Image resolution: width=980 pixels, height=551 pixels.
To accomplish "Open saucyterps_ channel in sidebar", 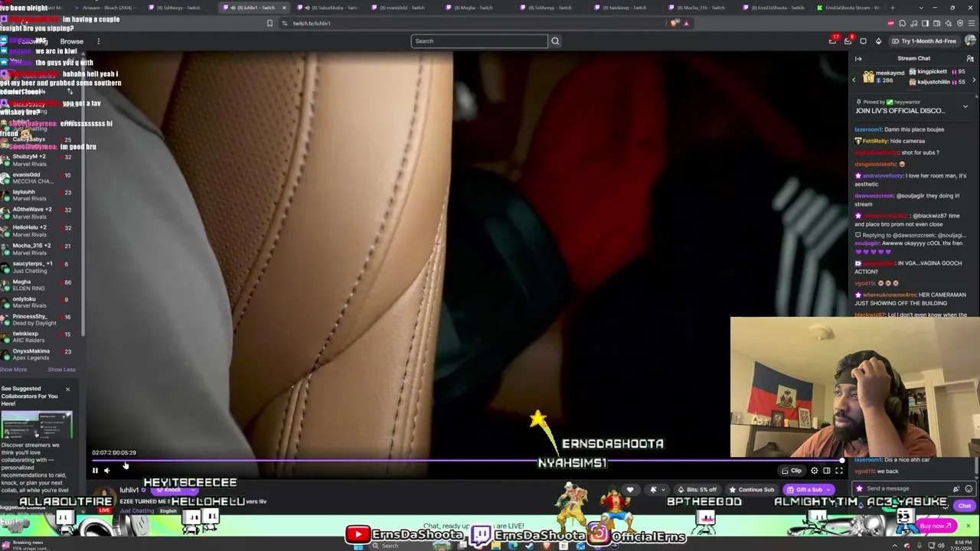I will click(x=38, y=266).
